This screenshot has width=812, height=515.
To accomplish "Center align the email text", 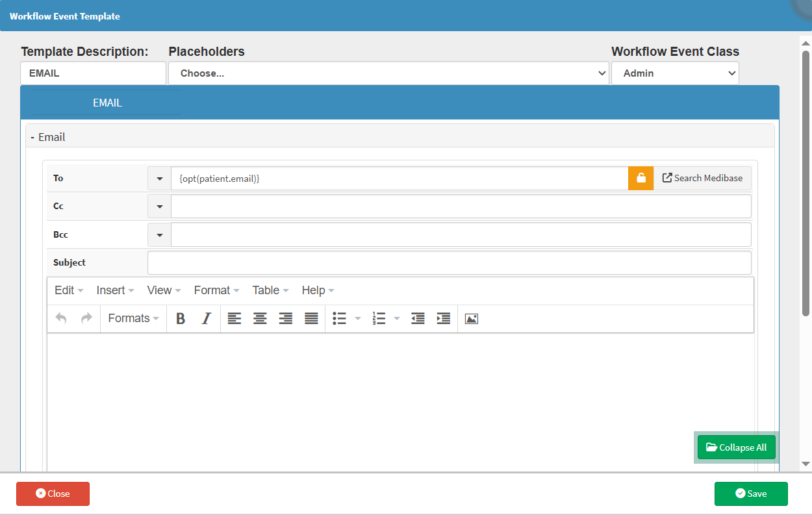I will pos(260,319).
